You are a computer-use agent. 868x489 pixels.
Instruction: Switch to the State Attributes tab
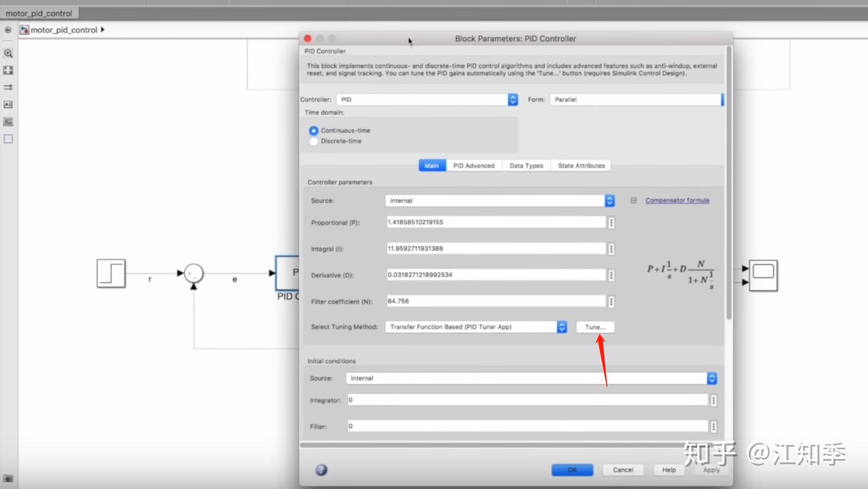click(581, 165)
